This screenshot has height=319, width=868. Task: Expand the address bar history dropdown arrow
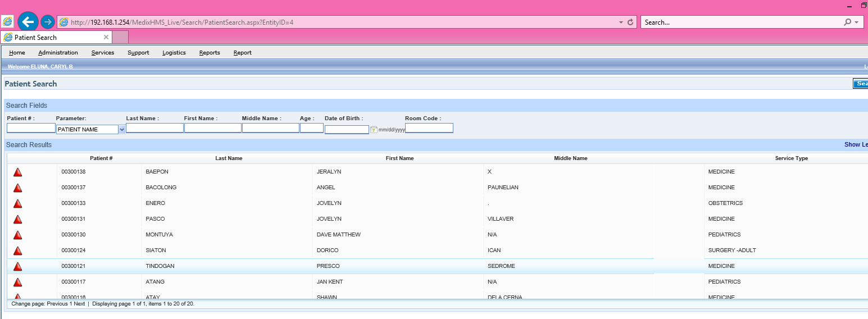point(621,22)
